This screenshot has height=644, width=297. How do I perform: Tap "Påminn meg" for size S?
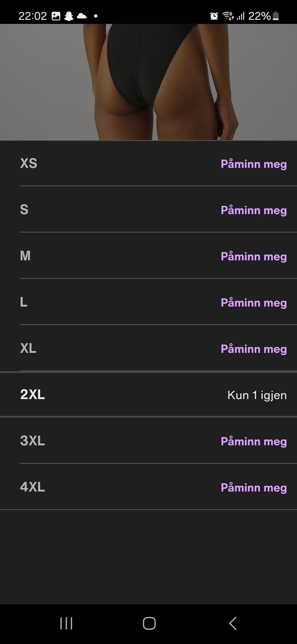click(254, 210)
